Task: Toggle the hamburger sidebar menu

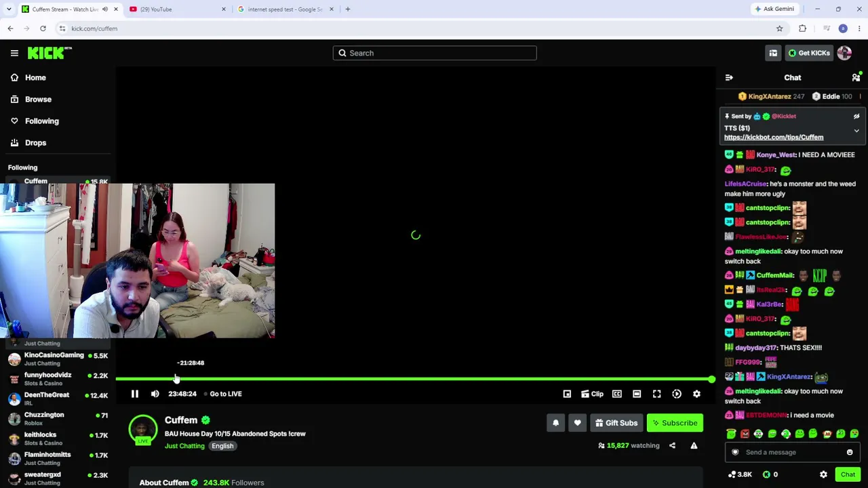Action: point(14,53)
